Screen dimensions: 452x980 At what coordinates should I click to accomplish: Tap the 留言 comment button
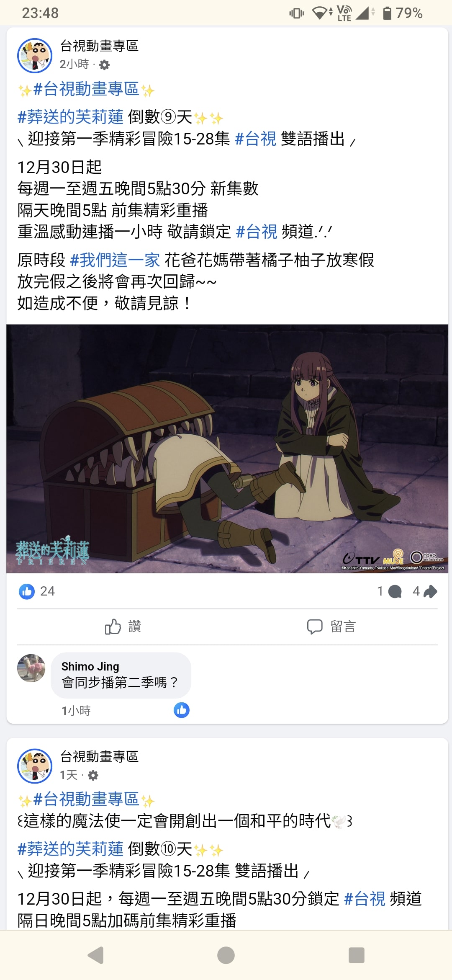pyautogui.click(x=331, y=627)
